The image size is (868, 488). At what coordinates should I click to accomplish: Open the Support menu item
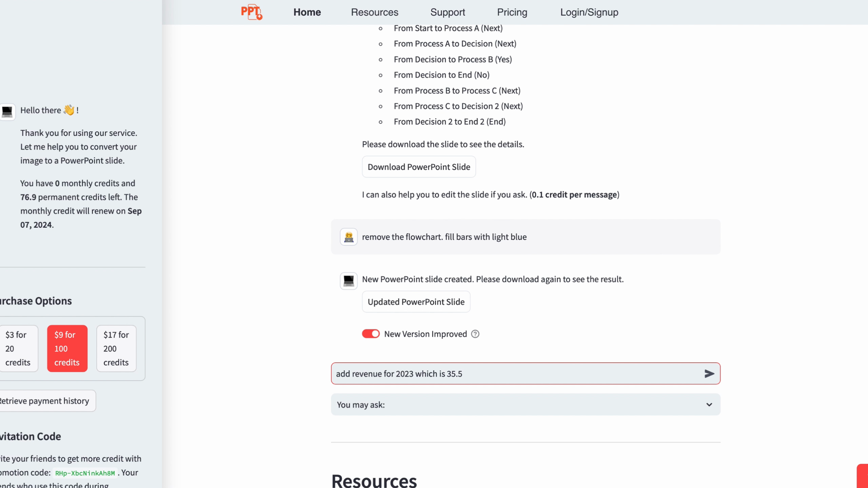click(x=448, y=12)
